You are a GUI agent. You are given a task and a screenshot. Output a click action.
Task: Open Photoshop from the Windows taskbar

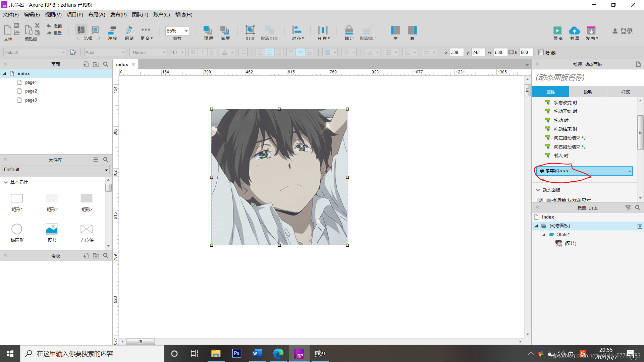236,353
